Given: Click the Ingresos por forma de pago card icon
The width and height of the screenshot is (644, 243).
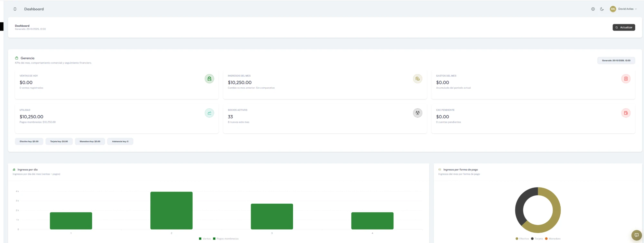Looking at the screenshot, I should point(440,170).
